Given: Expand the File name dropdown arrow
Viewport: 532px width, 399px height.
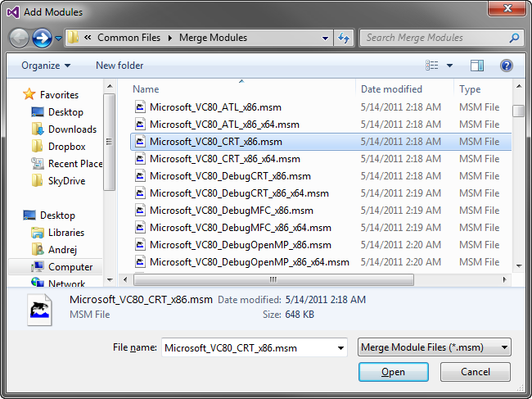Looking at the screenshot, I should click(340, 347).
